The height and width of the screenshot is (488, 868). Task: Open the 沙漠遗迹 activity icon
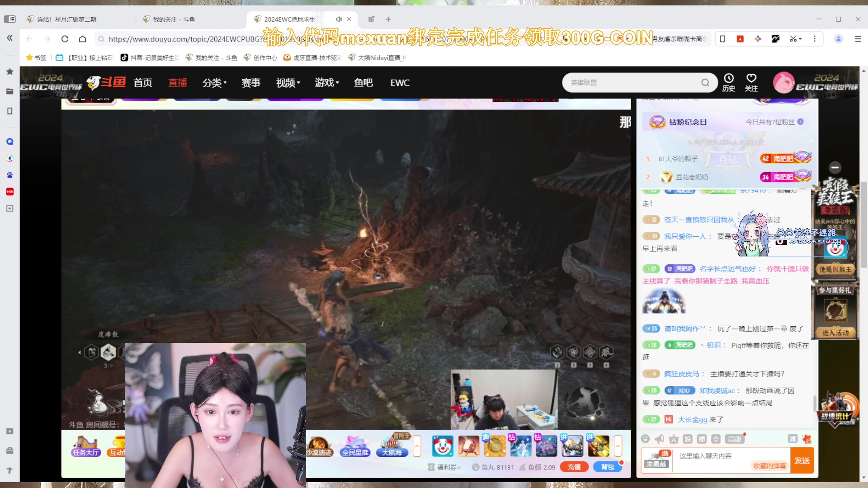tap(319, 446)
